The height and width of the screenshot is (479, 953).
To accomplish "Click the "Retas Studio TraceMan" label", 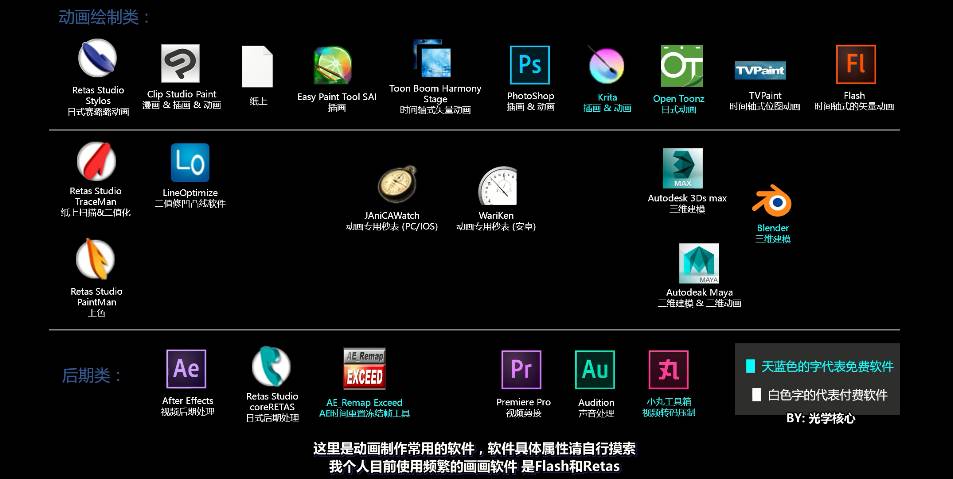I will [95, 196].
